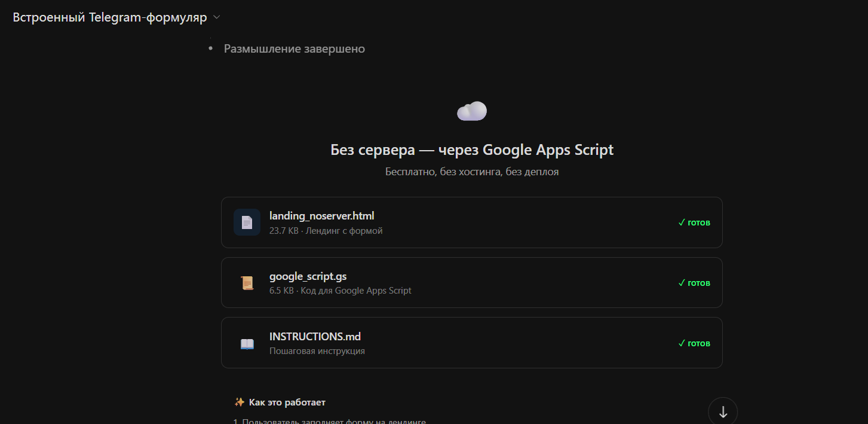Click the scroll icon for google_script.gs
Viewport: 868px width, 424px height.
click(x=247, y=283)
